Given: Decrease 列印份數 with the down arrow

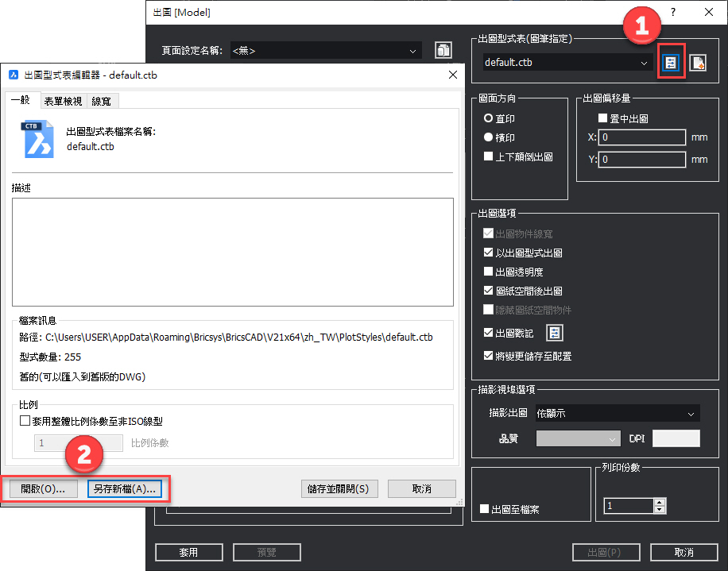Looking at the screenshot, I should [x=660, y=509].
